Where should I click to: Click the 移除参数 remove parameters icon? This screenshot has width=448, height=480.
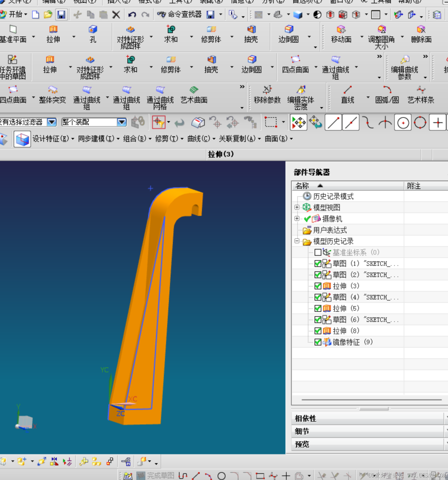click(x=267, y=90)
